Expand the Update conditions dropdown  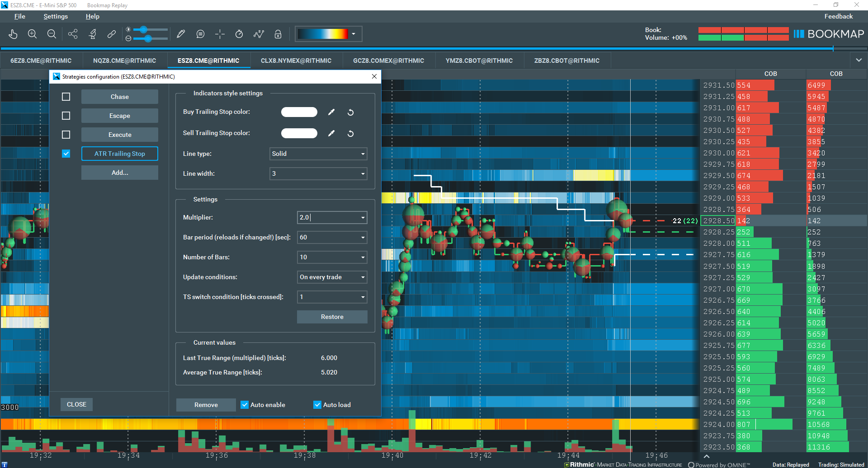click(332, 277)
